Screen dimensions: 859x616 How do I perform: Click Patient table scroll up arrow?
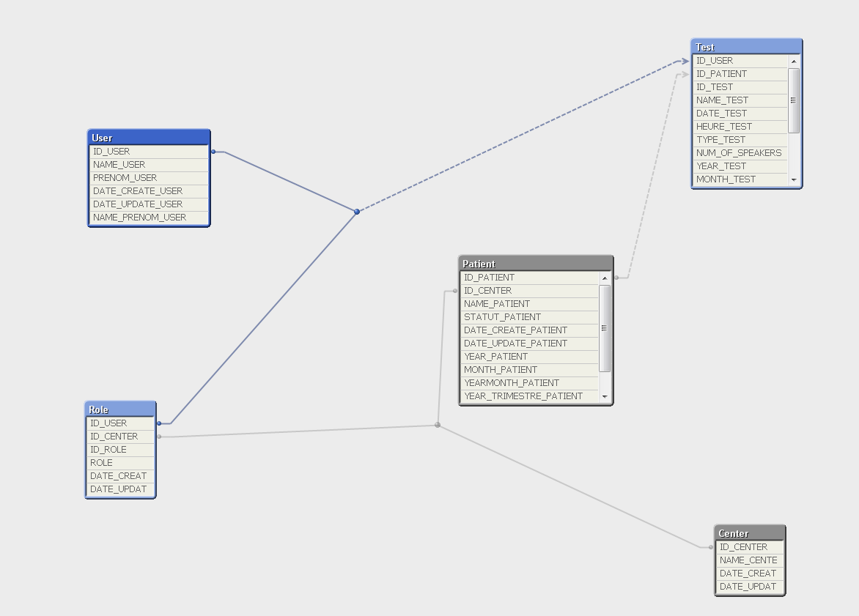tap(605, 278)
